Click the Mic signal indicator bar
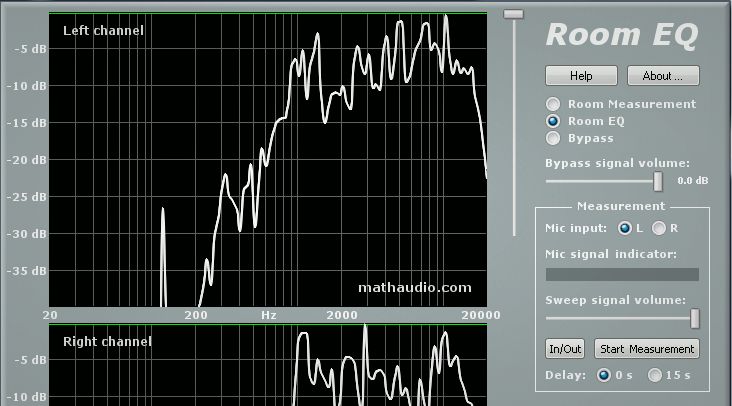The image size is (732, 406). click(x=622, y=274)
